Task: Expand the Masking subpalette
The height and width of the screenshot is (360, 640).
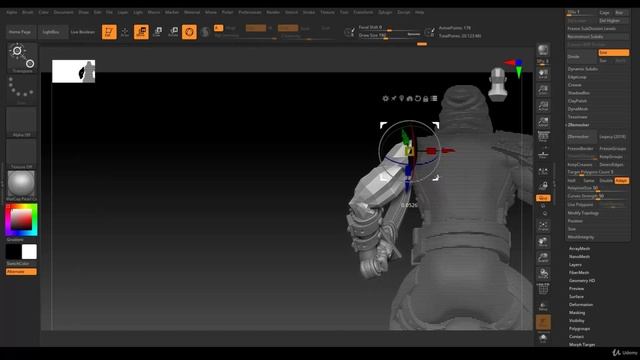Action: [x=577, y=313]
